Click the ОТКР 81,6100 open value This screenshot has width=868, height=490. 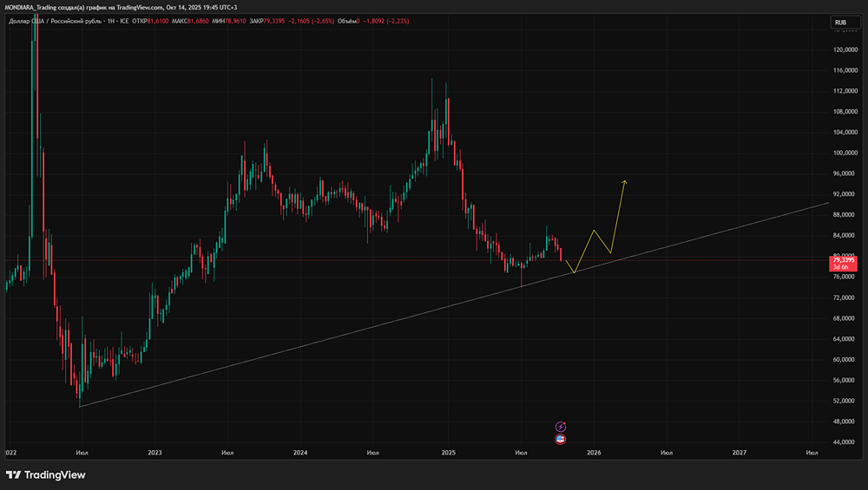[x=150, y=21]
